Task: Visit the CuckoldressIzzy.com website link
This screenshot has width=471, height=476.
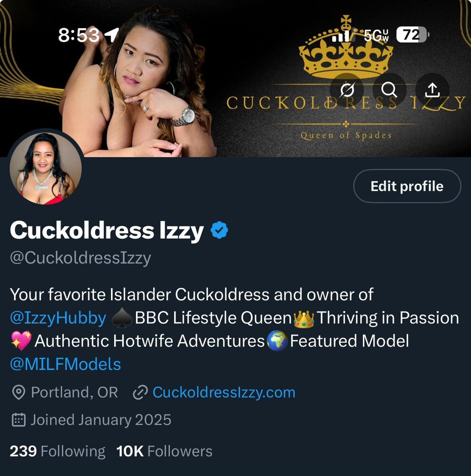Action: pyautogui.click(x=224, y=392)
